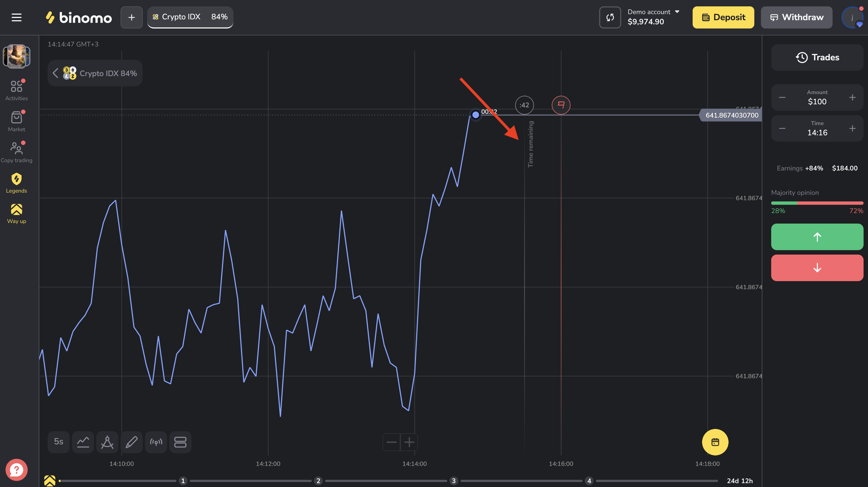Open Copy trading in the sidebar
Image resolution: width=868 pixels, height=487 pixels.
coord(17,152)
